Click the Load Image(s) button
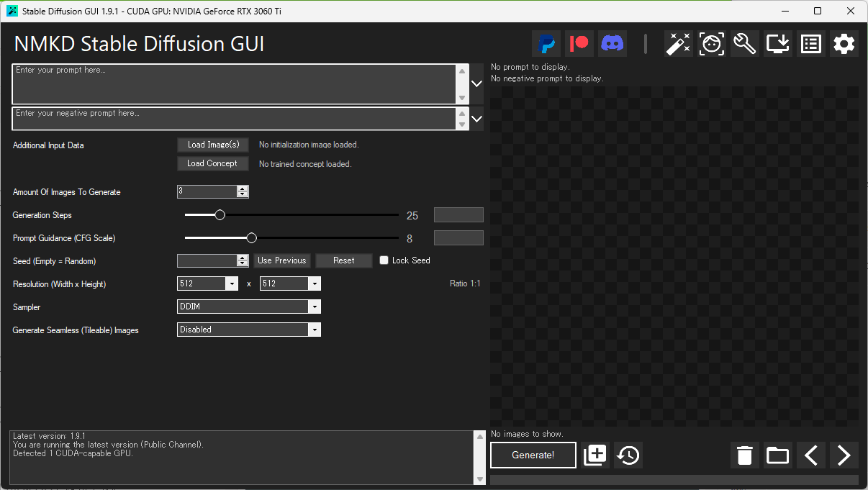Screen dimensions: 868x490 213,145
